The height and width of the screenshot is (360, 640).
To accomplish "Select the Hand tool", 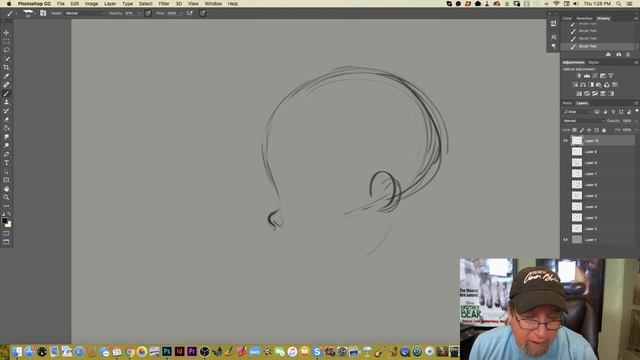I will coord(6,189).
